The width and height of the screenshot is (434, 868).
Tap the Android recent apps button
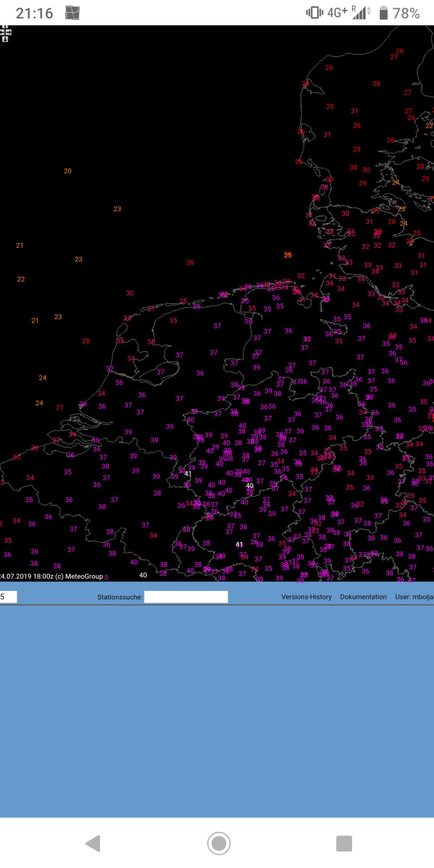click(344, 843)
